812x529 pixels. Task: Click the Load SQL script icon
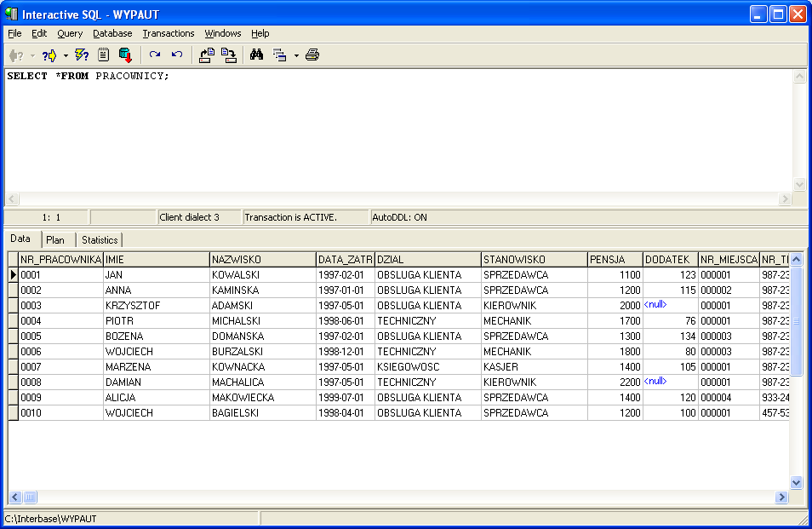point(207,55)
